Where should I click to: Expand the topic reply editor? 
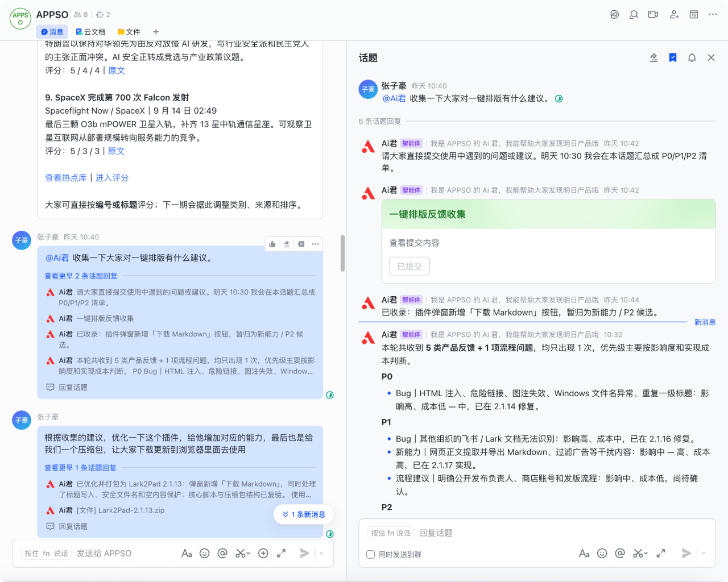[x=661, y=553]
